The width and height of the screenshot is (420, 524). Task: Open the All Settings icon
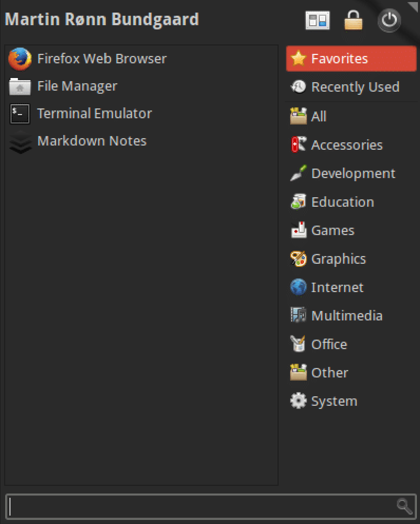317,20
